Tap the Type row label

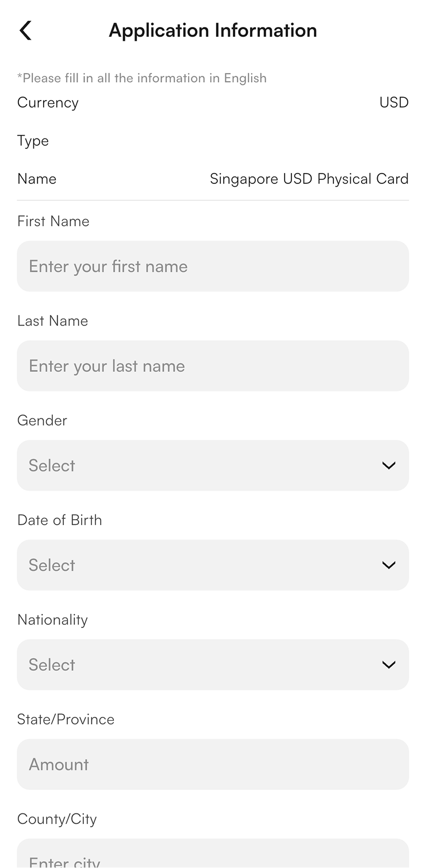[33, 141]
